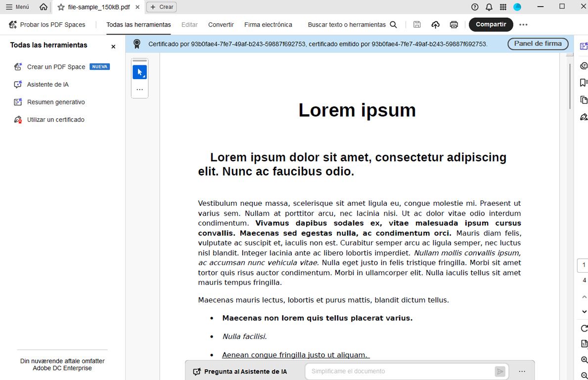The image size is (588, 380).
Task: Open the floating toolbar ellipsis menu
Action: (x=140, y=90)
